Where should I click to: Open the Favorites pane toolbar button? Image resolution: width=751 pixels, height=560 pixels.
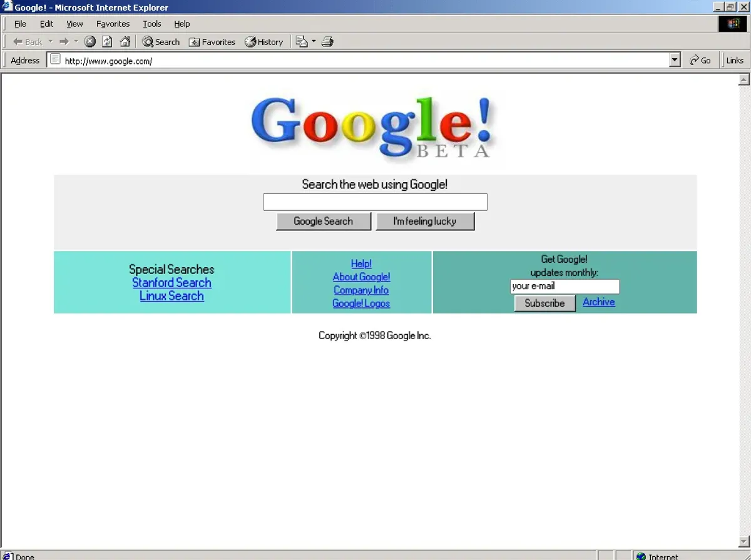212,42
